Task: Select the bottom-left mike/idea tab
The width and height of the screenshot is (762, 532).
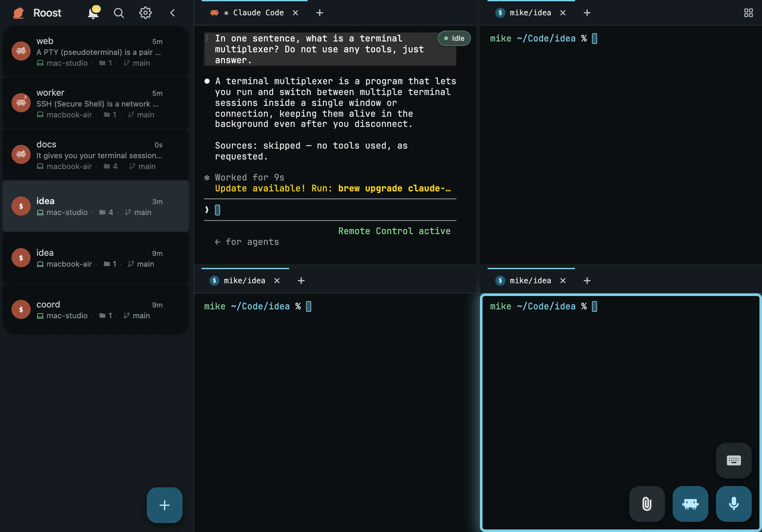Action: pos(245,281)
